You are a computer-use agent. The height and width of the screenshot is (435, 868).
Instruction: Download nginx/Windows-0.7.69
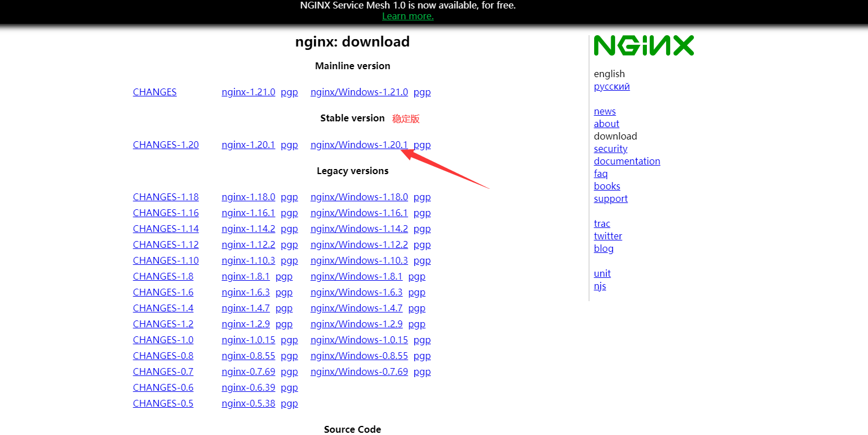click(359, 371)
